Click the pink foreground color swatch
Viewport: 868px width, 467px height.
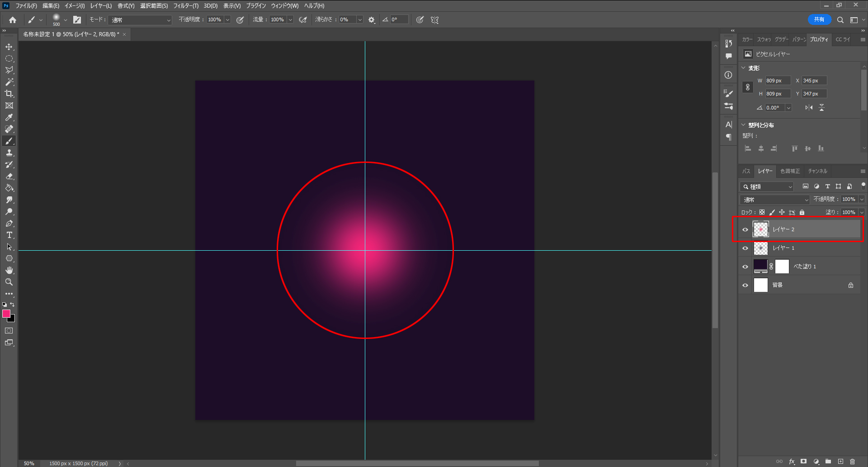pos(6,314)
